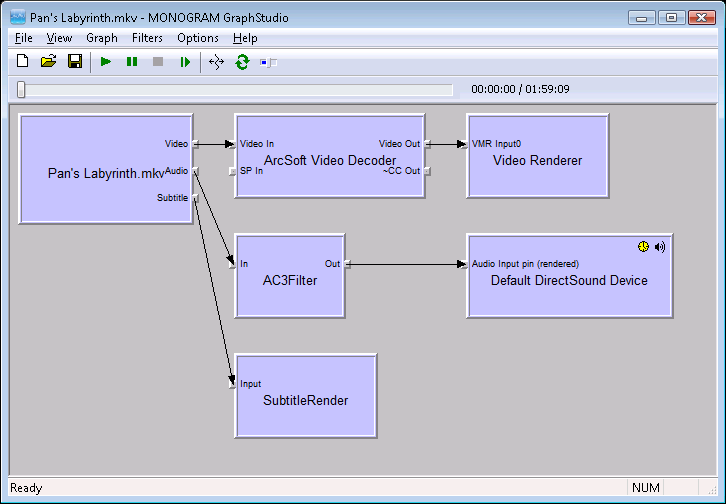Image resolution: width=726 pixels, height=504 pixels.
Task: Open the Graph menu
Action: (x=102, y=38)
